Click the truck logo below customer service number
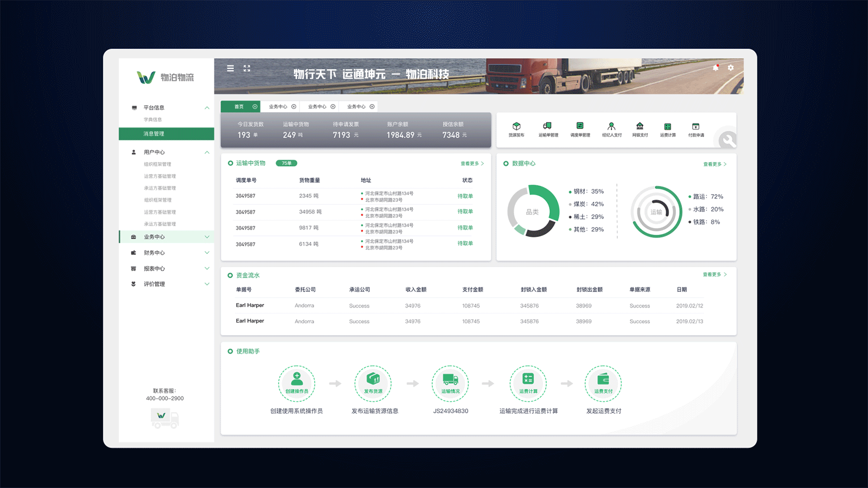Screen dimensions: 868x488 165,418
